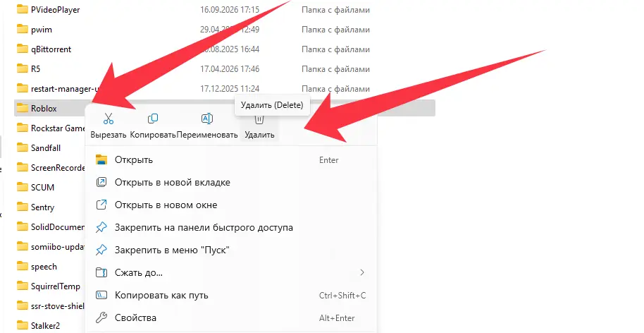Click the compress archive icon
Viewport: 644px width, 333px height.
[x=101, y=272]
